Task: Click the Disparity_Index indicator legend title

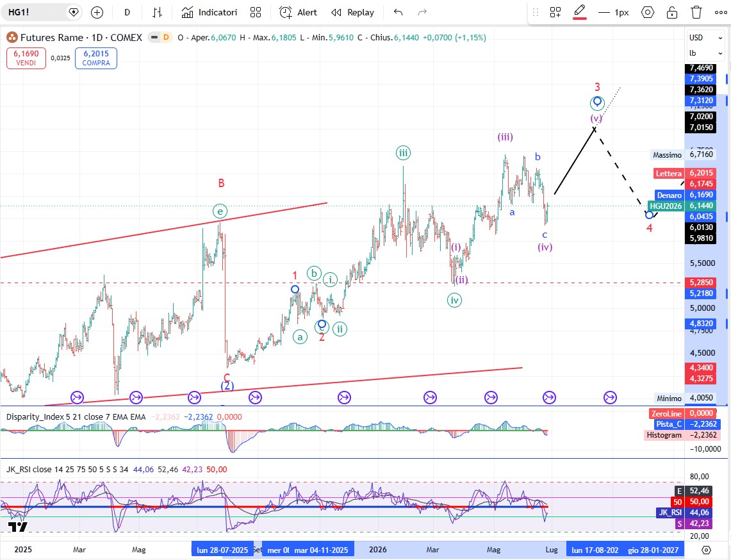Action: (x=76, y=417)
